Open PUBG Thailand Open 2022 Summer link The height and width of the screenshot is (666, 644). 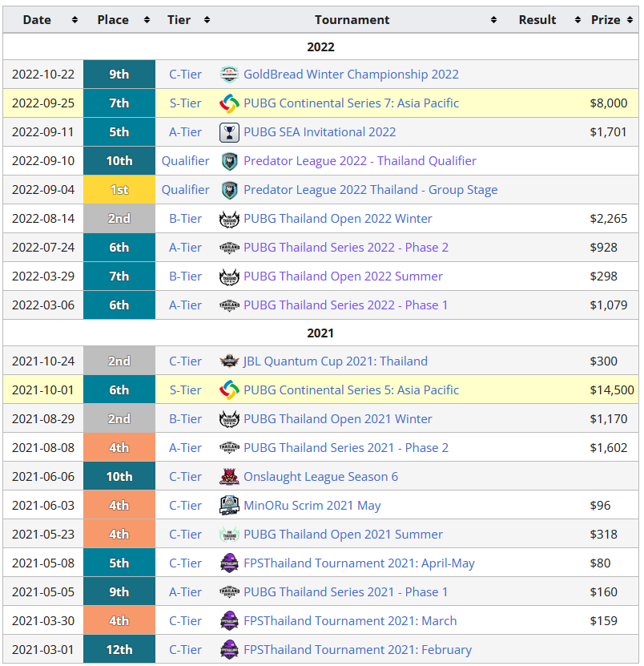click(343, 276)
